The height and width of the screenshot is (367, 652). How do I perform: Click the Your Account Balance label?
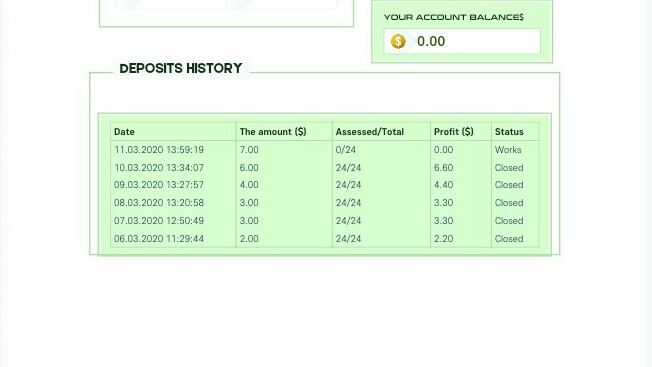(x=454, y=17)
